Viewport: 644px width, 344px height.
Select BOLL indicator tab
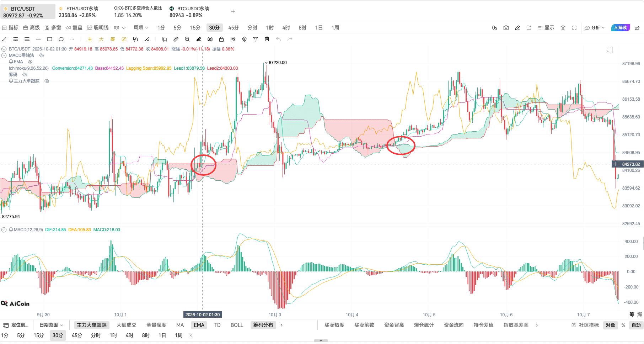(237, 325)
